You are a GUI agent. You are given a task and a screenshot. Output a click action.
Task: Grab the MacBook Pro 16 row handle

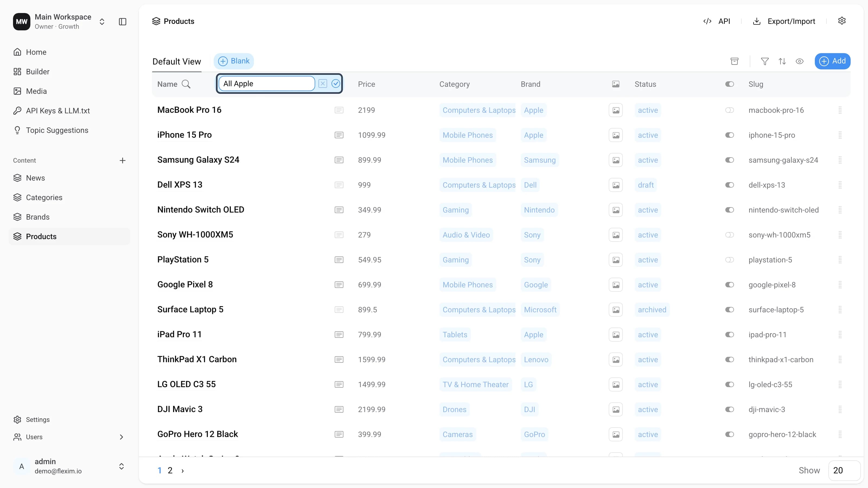pyautogui.click(x=840, y=110)
